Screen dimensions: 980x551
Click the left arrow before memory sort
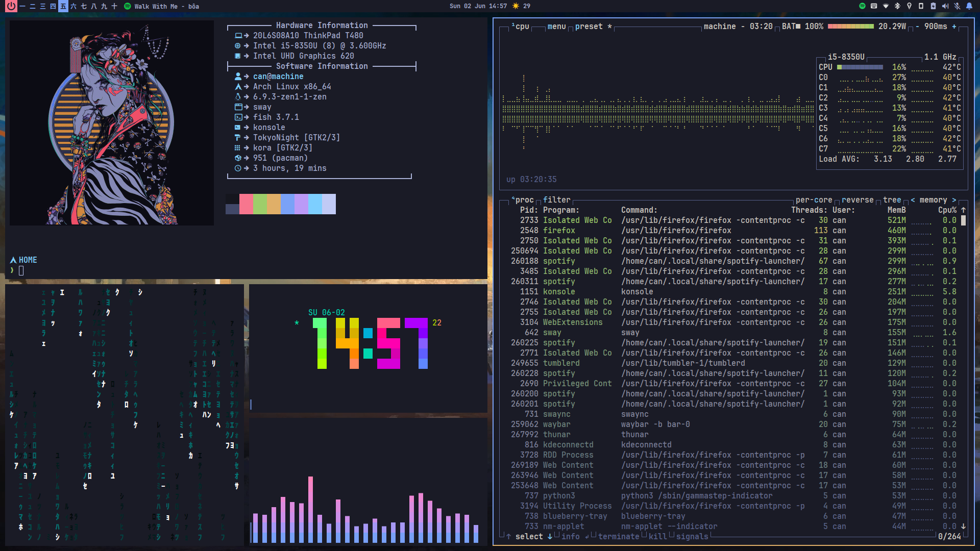(x=913, y=200)
